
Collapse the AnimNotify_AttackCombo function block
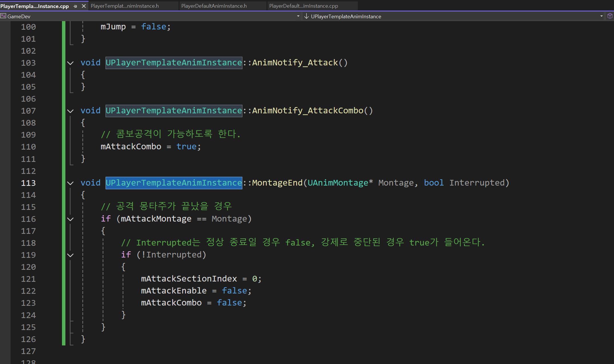[70, 111]
